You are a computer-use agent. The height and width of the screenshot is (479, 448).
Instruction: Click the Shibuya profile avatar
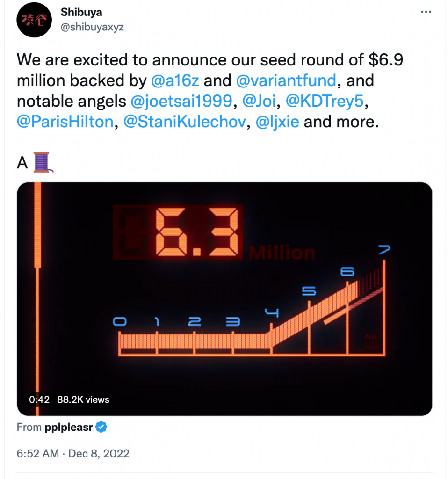click(34, 20)
